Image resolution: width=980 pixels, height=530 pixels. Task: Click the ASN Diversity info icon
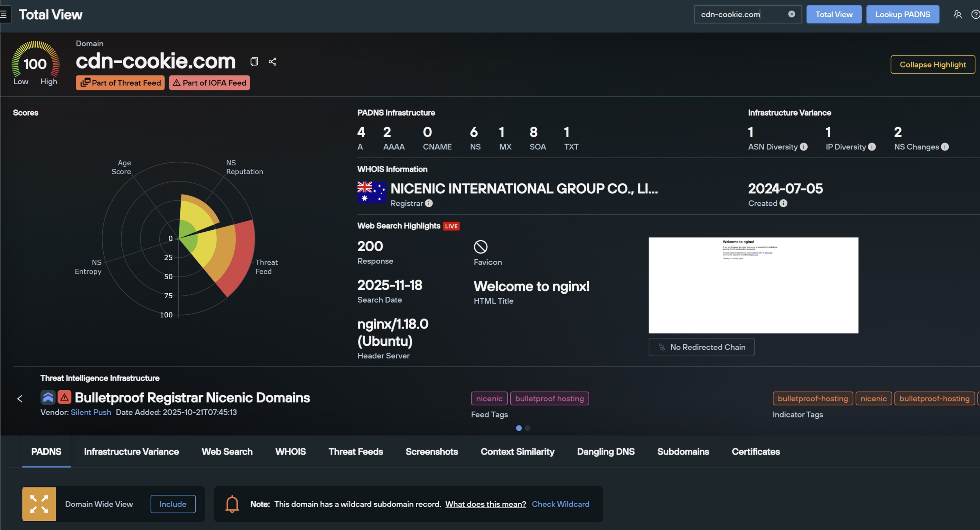click(804, 147)
